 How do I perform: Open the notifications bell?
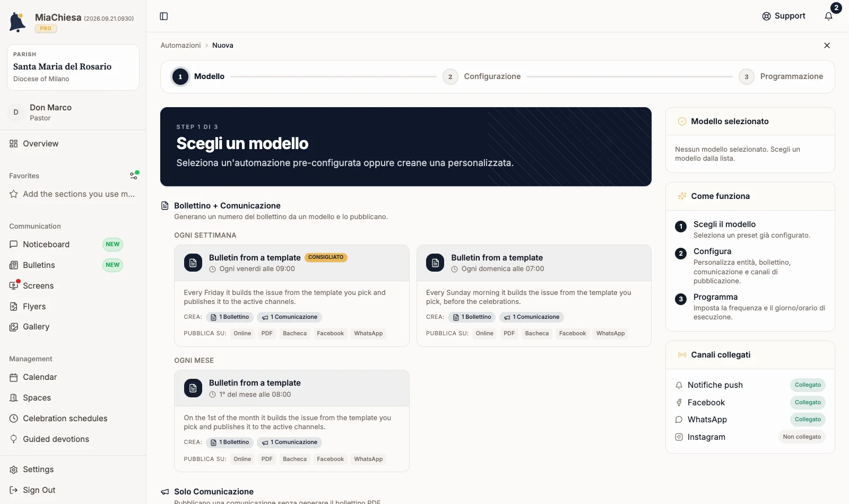click(829, 16)
